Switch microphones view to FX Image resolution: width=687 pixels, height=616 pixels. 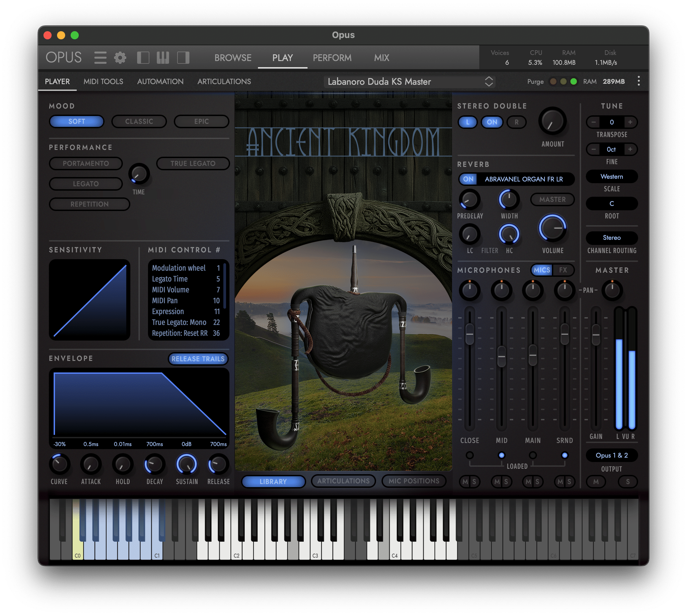[x=563, y=270]
